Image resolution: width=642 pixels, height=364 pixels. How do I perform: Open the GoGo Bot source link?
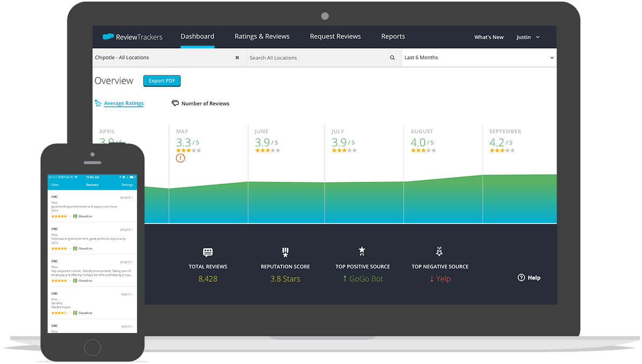pyautogui.click(x=363, y=279)
